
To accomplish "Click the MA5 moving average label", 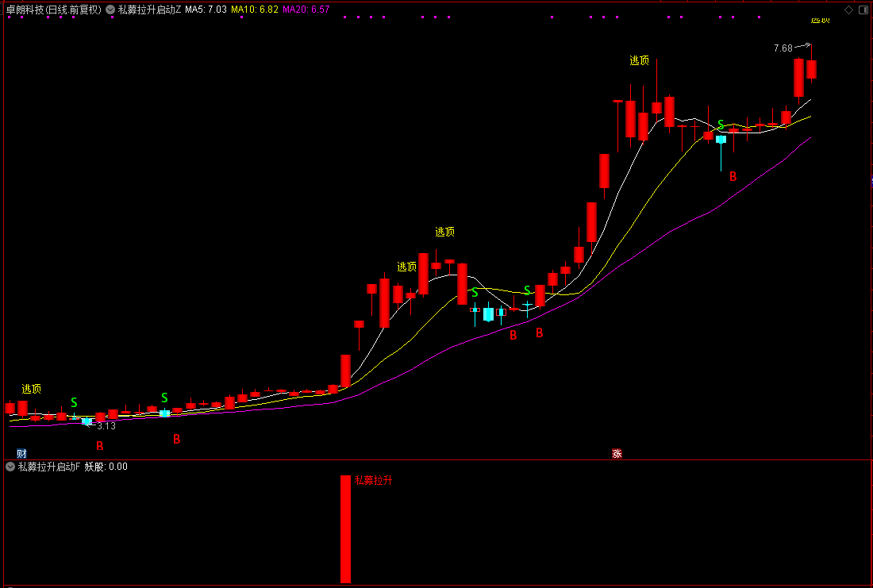I will 206,10.
